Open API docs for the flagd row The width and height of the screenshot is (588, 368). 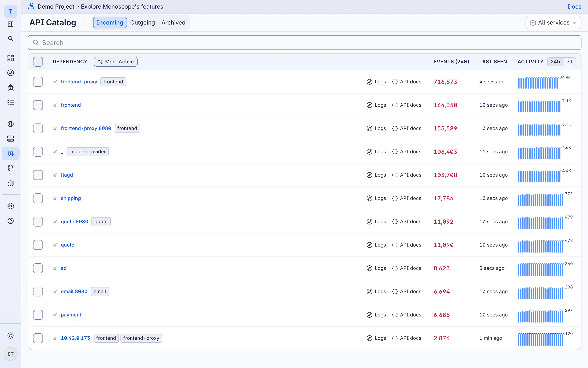tap(406, 175)
